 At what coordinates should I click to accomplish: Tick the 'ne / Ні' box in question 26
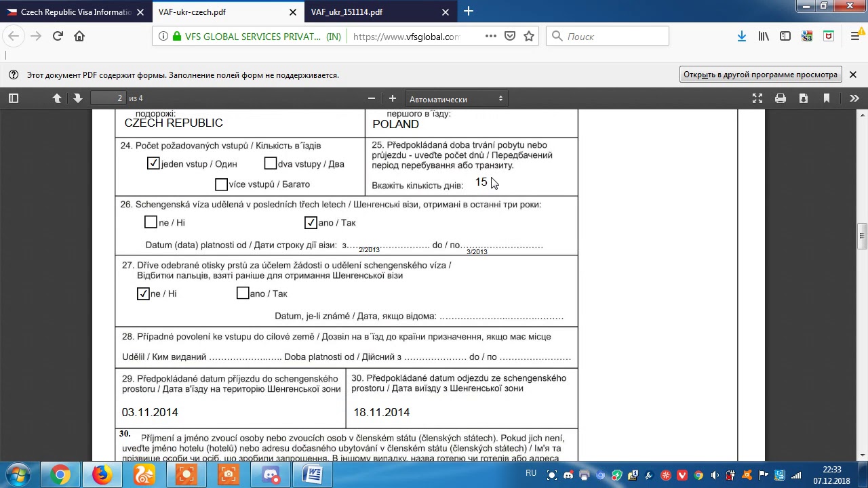point(151,222)
